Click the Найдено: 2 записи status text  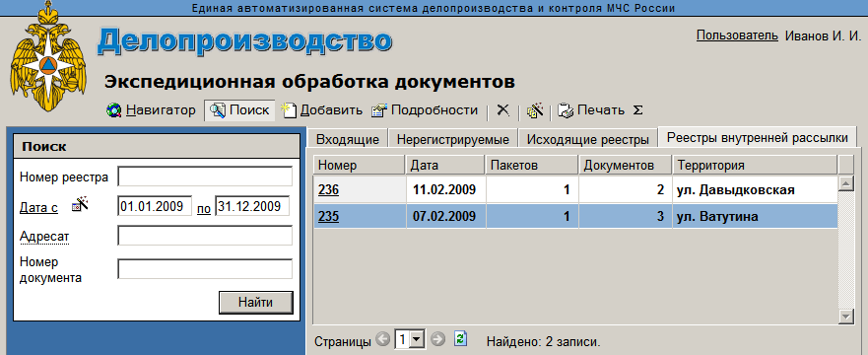[543, 341]
